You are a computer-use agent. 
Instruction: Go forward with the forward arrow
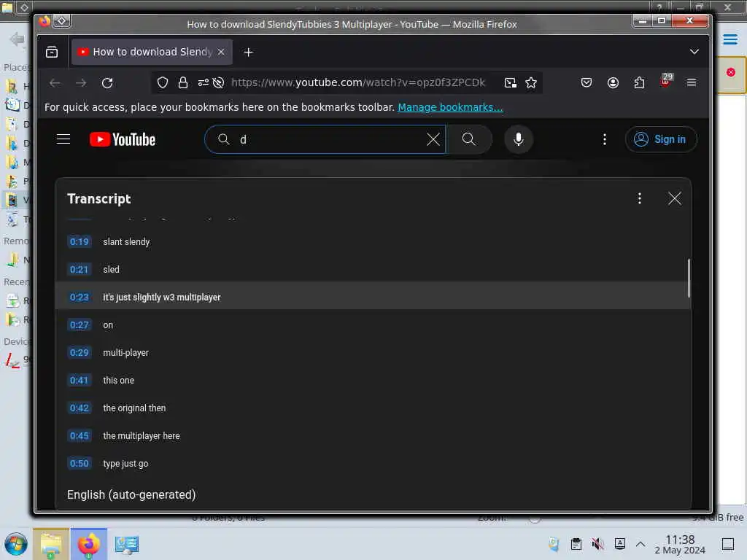point(81,83)
